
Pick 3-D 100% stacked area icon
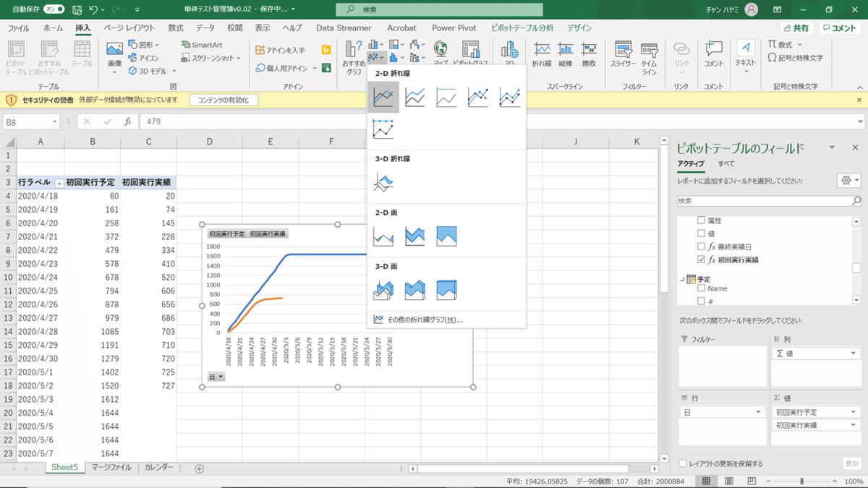pyautogui.click(x=446, y=289)
